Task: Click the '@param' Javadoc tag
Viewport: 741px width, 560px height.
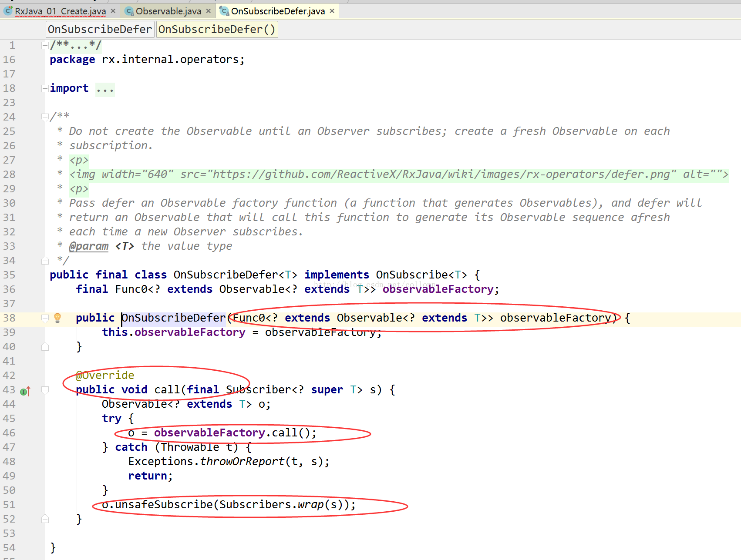Action: tap(89, 246)
